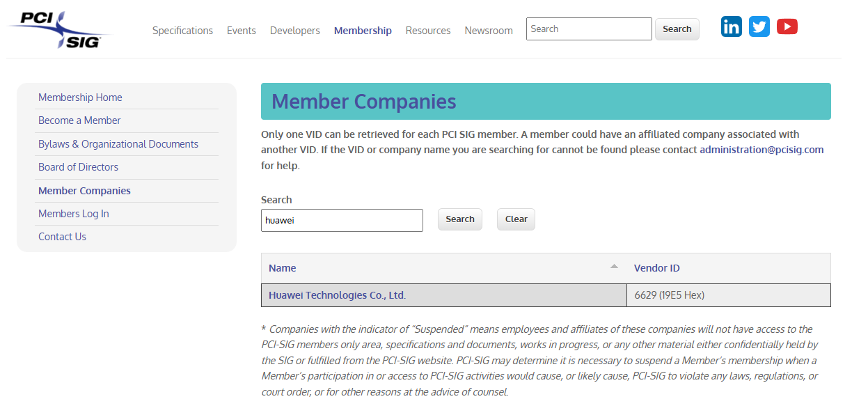
Task: Open the Specifications menu
Action: (x=182, y=31)
